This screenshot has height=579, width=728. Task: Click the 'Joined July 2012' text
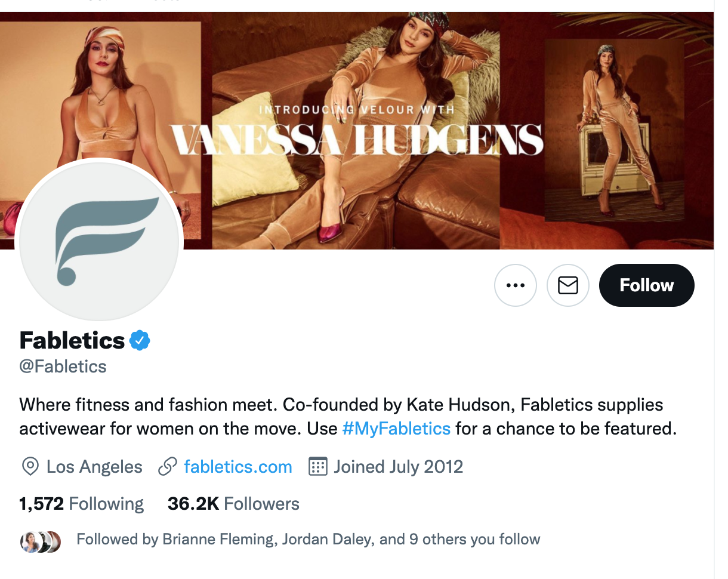coord(398,467)
